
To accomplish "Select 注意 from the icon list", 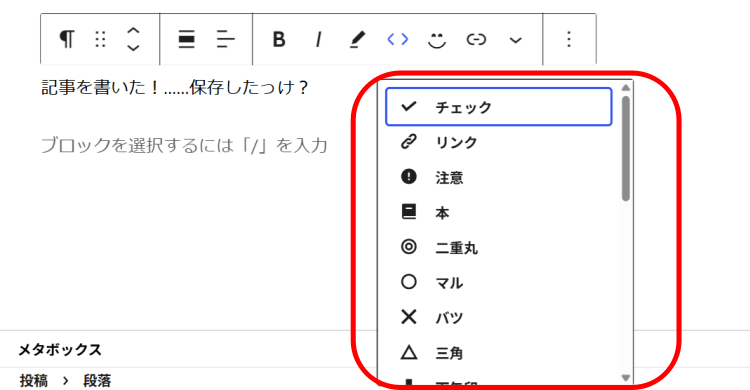I will [x=498, y=177].
